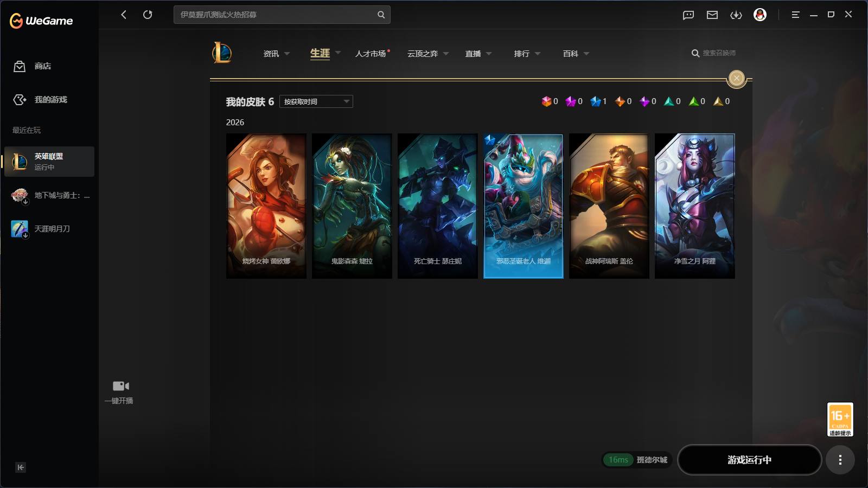Screen dimensions: 868x488
Task: Open the 净雪之月 阿狸 skin card
Action: pos(695,206)
